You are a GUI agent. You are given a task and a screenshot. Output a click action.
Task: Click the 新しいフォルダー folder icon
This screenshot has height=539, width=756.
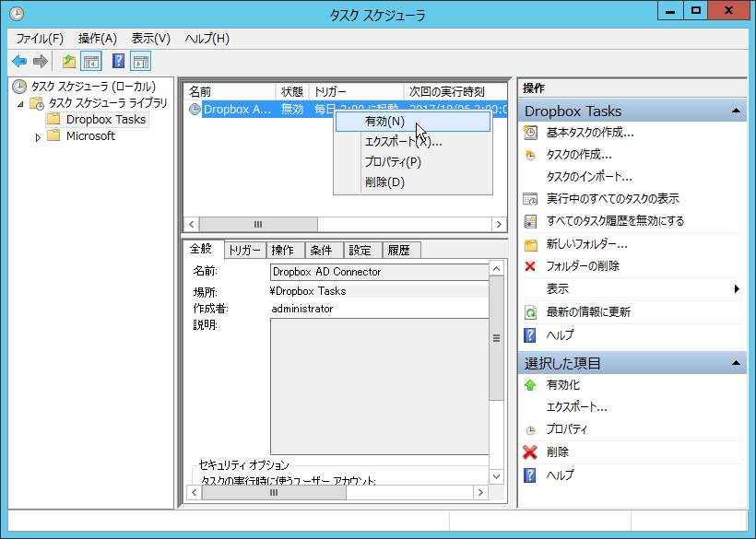pos(531,245)
